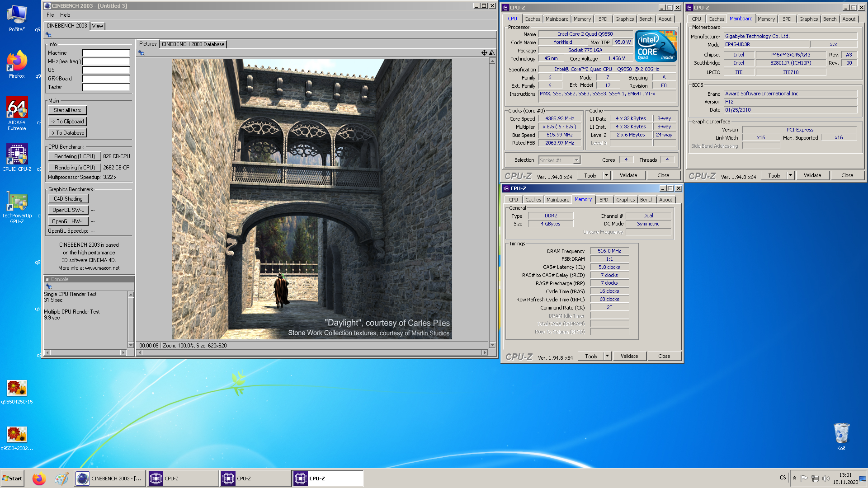Open Socket #1 selection dropdown
The image size is (868, 488).
point(559,160)
